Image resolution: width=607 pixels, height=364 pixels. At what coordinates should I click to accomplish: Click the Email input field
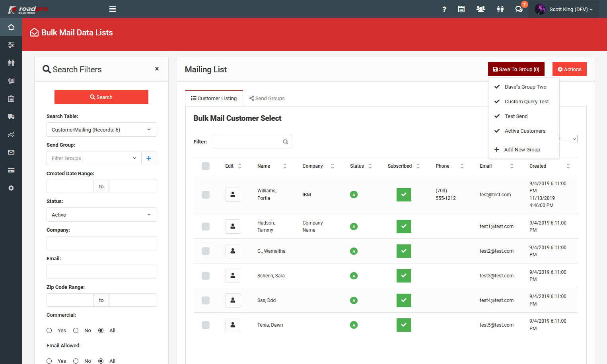101,272
